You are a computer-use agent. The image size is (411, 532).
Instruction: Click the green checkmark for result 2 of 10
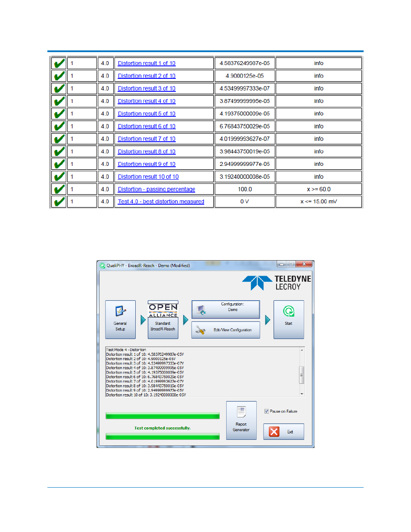tap(59, 76)
